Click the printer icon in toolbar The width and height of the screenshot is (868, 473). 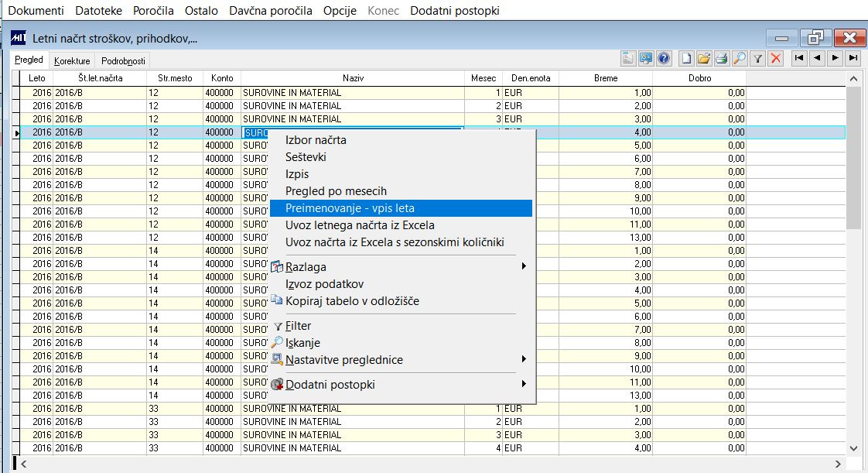click(x=721, y=58)
